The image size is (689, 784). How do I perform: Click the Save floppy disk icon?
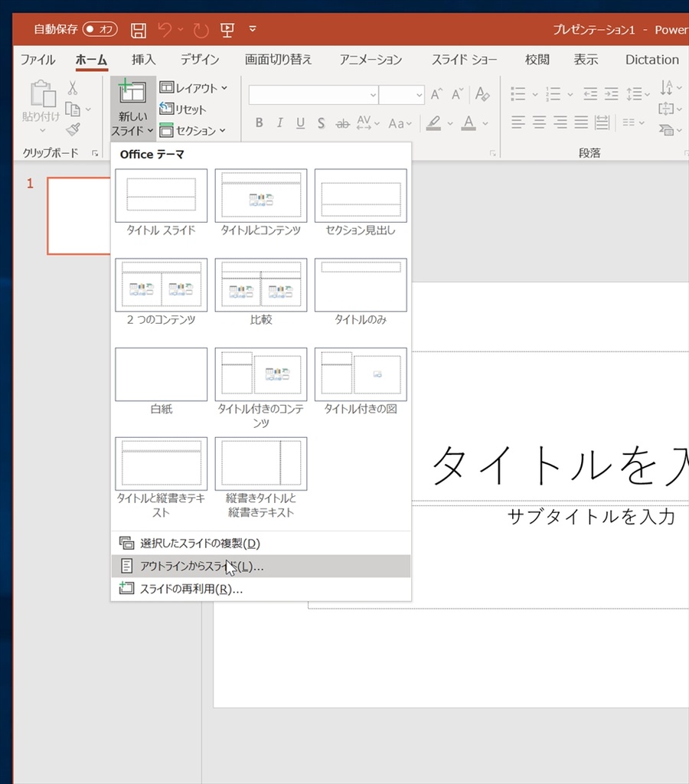pos(139,30)
